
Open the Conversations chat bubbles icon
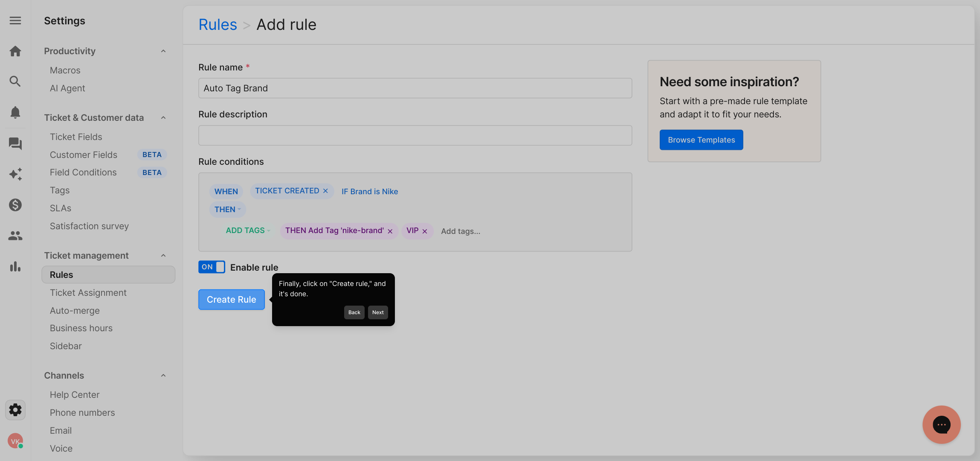click(x=15, y=143)
